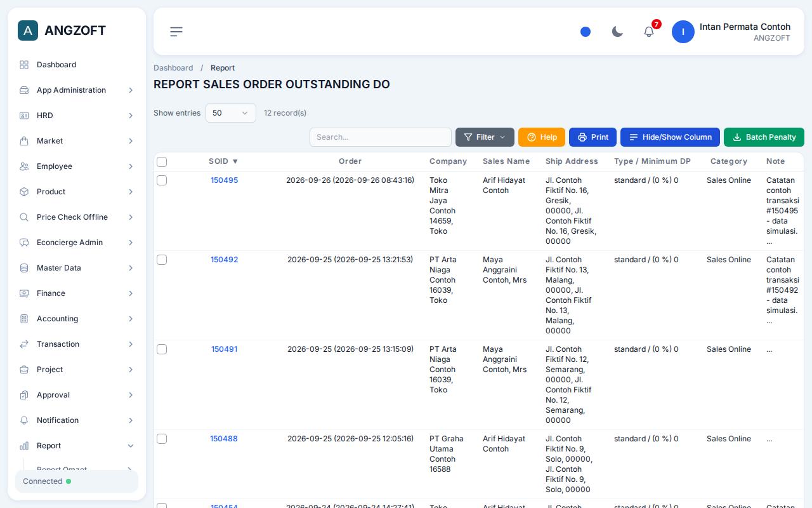Click the orange Help button
This screenshot has width=812, height=508.
tap(542, 137)
